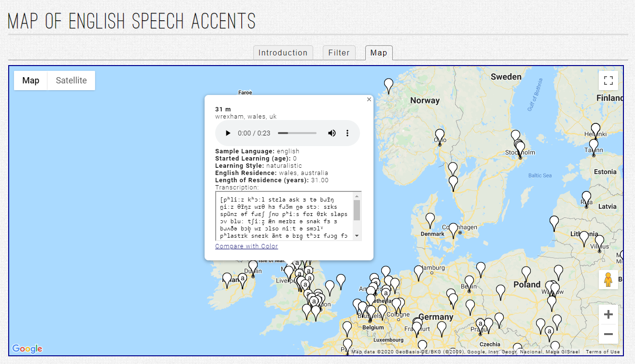Seek along the audio progress slider
The height and width of the screenshot is (364, 635).
[x=297, y=133]
